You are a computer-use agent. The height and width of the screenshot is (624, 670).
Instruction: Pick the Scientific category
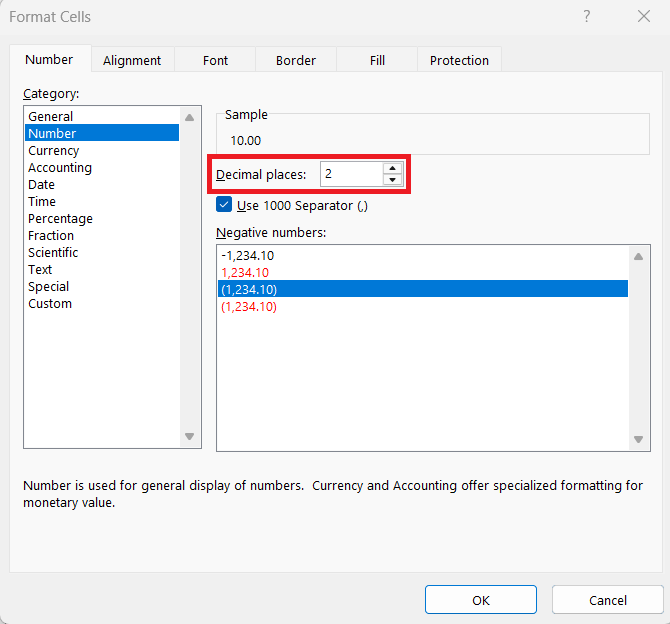coord(102,253)
